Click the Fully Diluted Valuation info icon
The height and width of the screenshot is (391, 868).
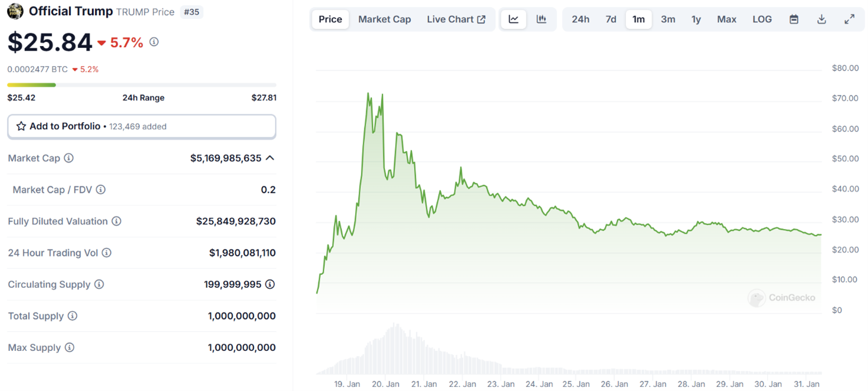click(117, 221)
